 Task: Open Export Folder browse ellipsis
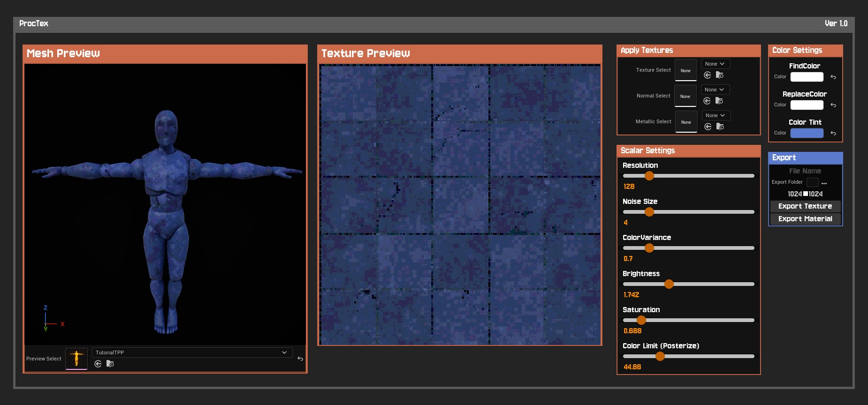point(824,183)
